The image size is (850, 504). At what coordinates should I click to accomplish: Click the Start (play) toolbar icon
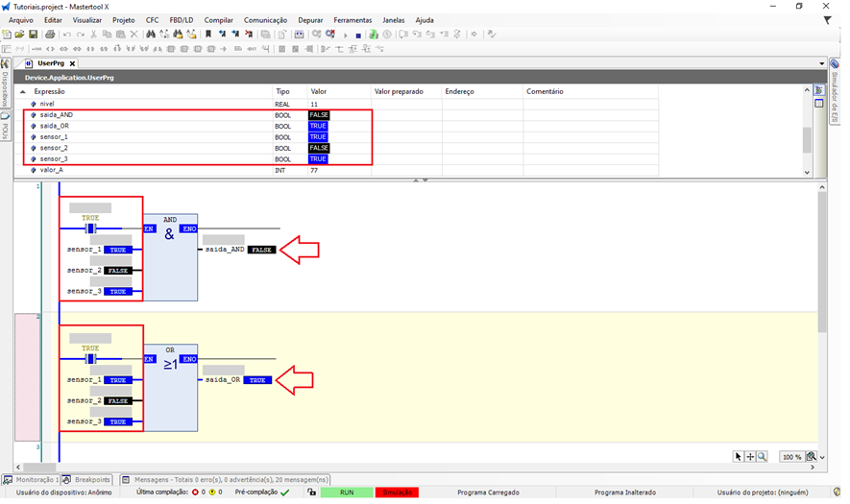(346, 35)
